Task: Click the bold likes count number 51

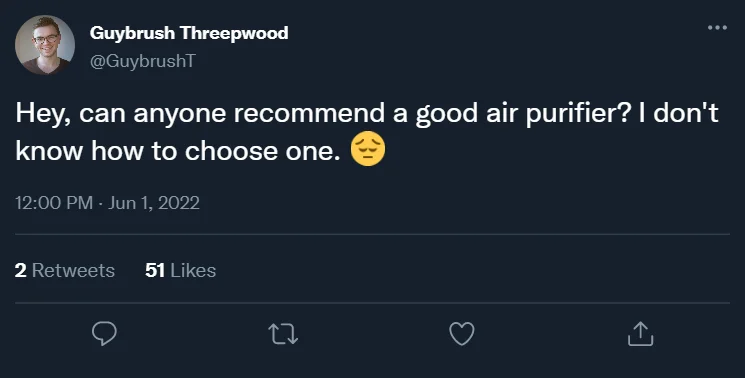Action: (x=155, y=270)
